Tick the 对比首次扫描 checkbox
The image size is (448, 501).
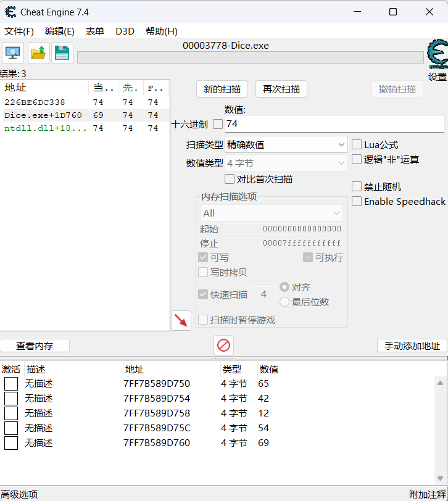tap(230, 179)
